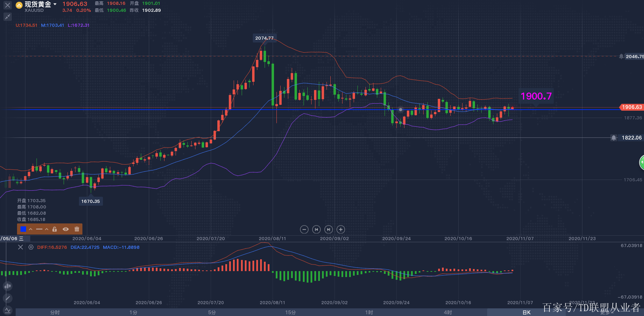The image size is (644, 316).
Task: Zoom out the chart with minus button
Action: tap(304, 229)
